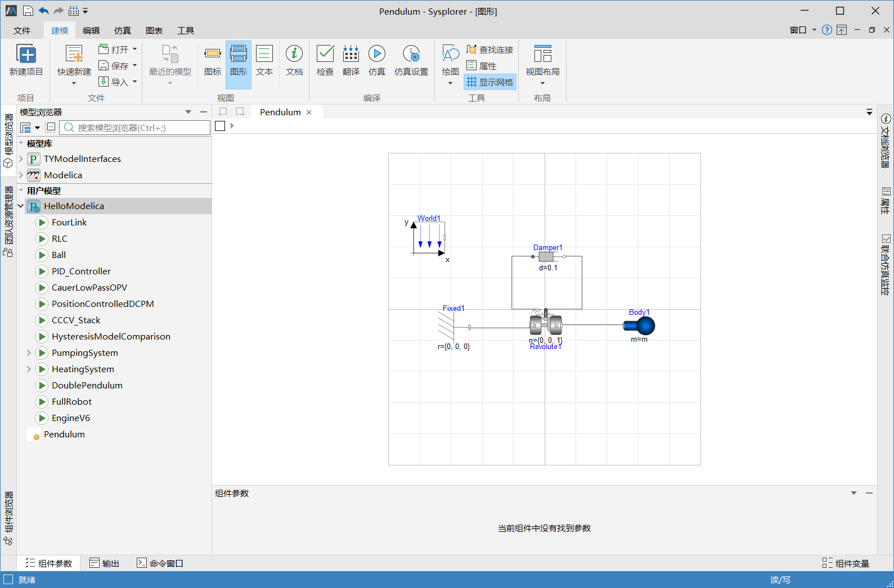Image resolution: width=894 pixels, height=588 pixels.
Task: Select the Pendulum model in tree
Action: pos(64,434)
